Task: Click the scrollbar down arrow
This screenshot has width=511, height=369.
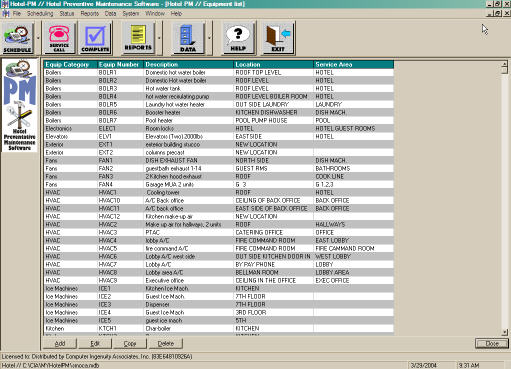Action: (505, 332)
